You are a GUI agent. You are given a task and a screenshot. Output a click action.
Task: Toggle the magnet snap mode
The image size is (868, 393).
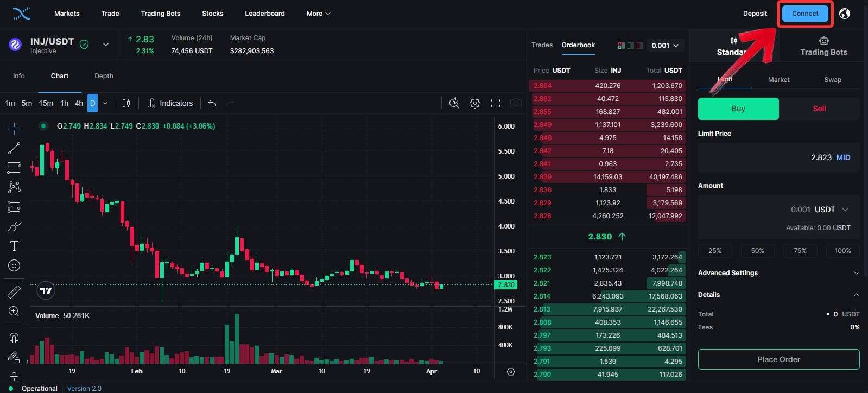coord(14,338)
